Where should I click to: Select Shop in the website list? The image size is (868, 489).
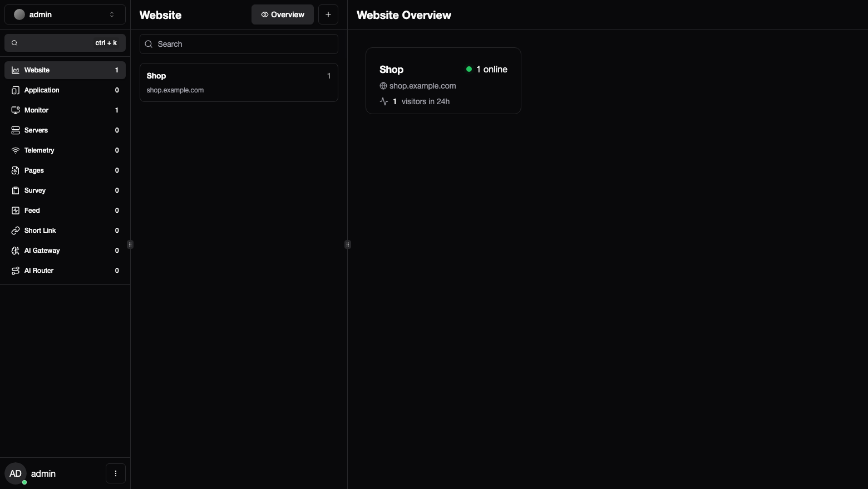239,82
